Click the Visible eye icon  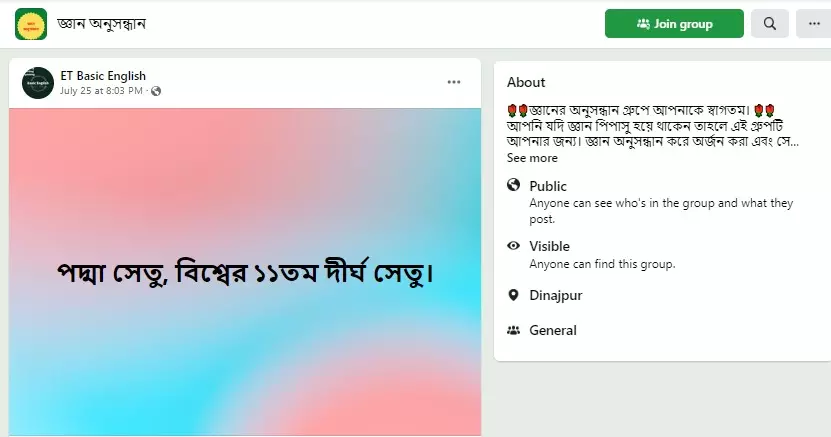pyautogui.click(x=513, y=245)
